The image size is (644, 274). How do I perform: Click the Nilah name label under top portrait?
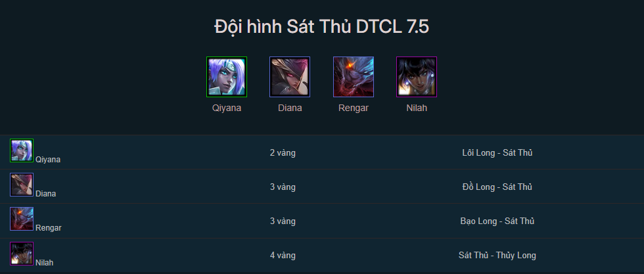click(x=417, y=108)
